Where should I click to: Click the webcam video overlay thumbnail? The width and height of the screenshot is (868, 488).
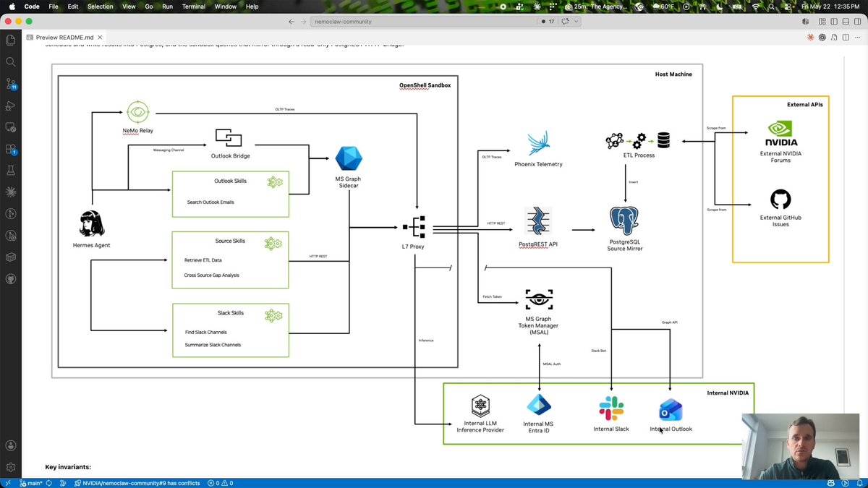click(801, 446)
